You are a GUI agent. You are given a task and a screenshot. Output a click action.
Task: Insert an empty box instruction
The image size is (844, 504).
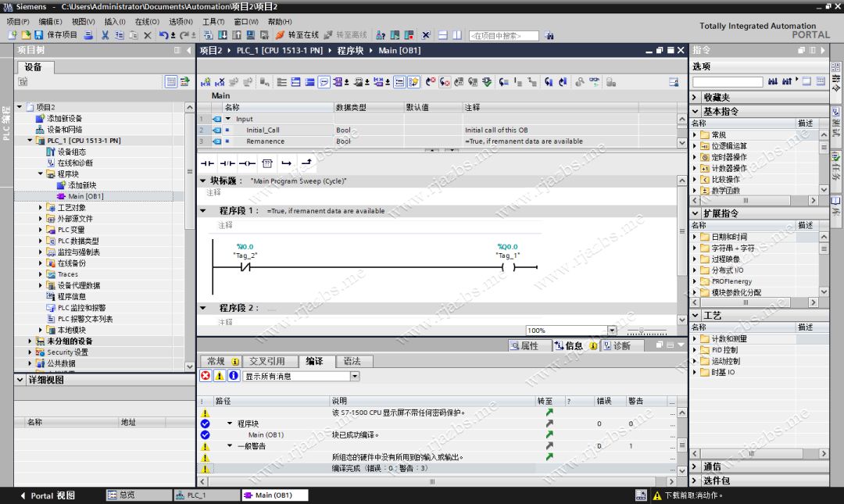[266, 163]
